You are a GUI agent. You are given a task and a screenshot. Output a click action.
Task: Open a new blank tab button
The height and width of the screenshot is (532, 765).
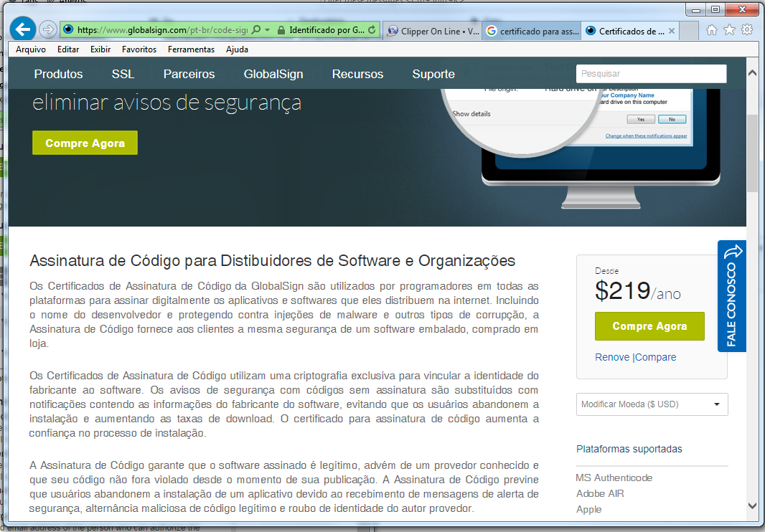pos(689,31)
